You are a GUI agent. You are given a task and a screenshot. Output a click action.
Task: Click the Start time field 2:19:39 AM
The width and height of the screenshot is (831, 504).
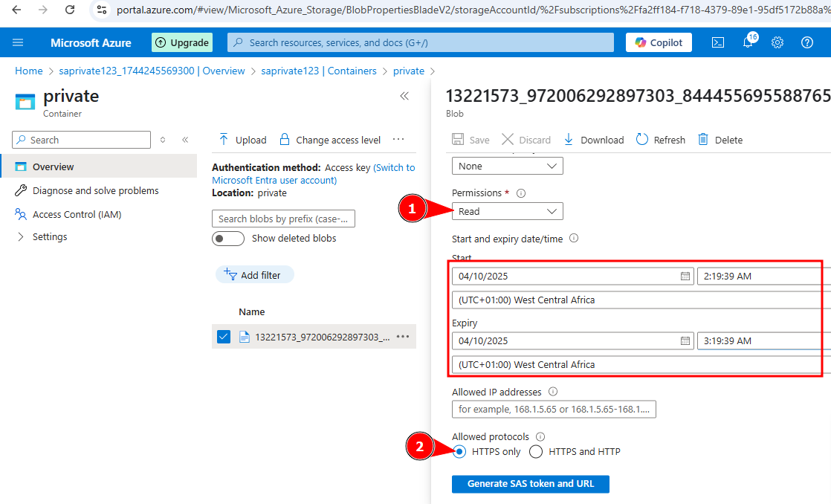[x=763, y=276]
